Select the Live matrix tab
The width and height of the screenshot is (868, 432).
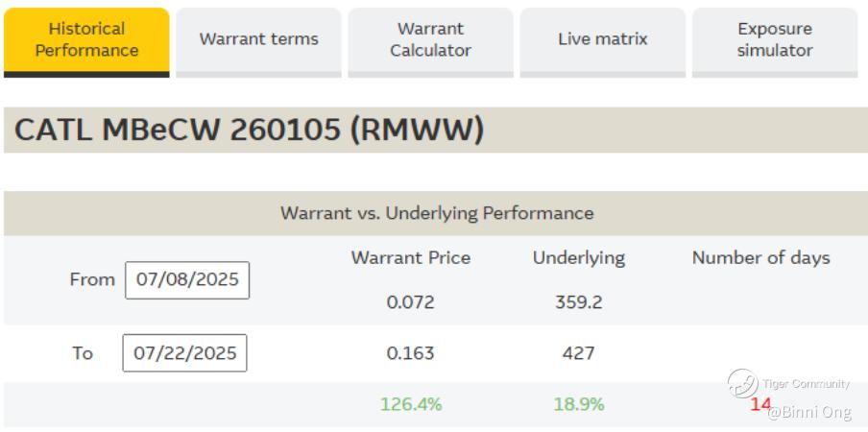click(x=602, y=39)
